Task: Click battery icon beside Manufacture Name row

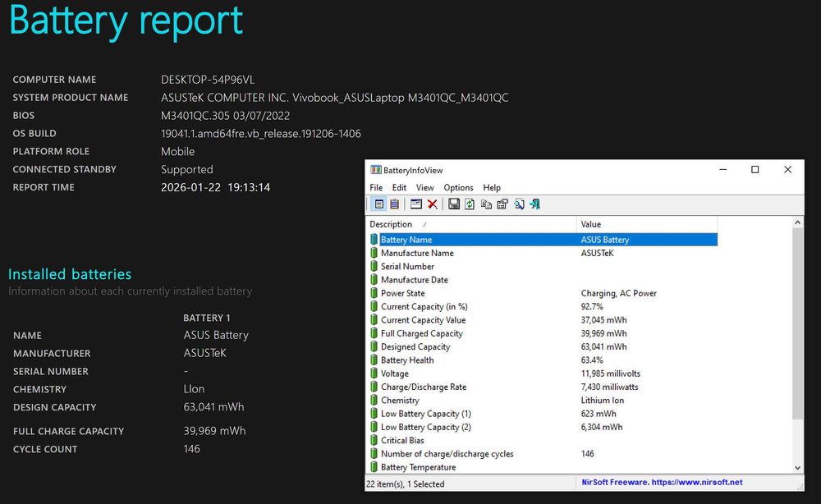Action: point(374,253)
